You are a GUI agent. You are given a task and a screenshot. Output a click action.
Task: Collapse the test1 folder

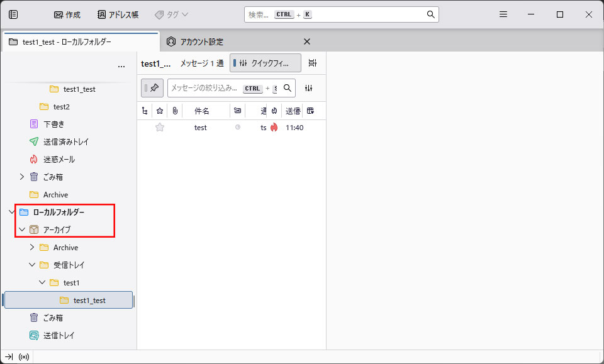click(42, 283)
